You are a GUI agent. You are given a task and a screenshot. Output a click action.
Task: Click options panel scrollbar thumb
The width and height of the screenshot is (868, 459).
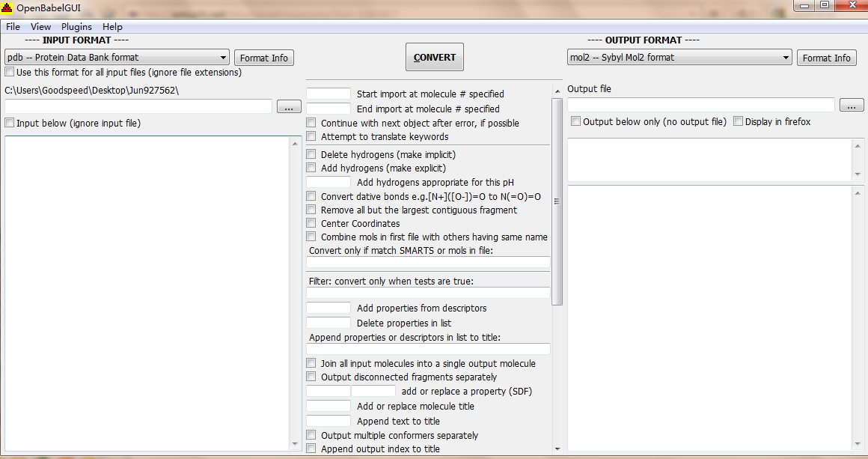[557, 201]
